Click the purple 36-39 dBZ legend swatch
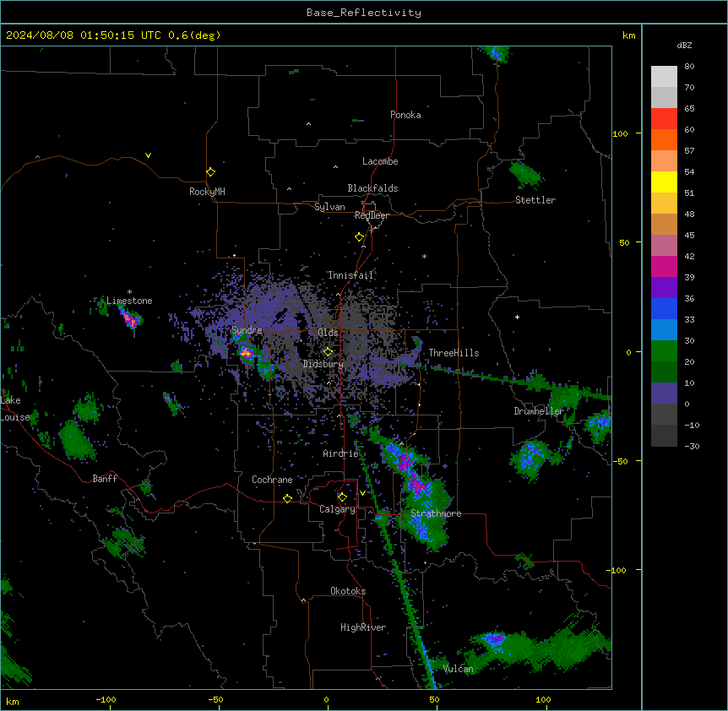 coord(664,288)
